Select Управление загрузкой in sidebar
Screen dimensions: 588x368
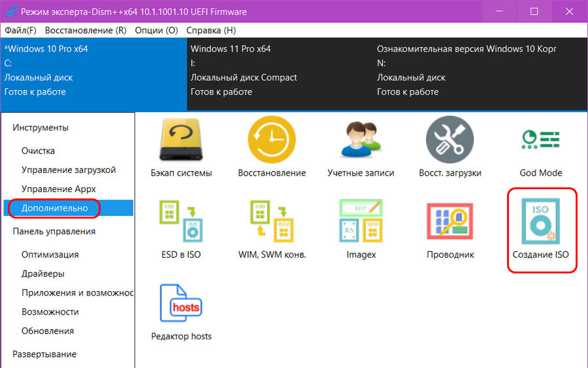[69, 170]
